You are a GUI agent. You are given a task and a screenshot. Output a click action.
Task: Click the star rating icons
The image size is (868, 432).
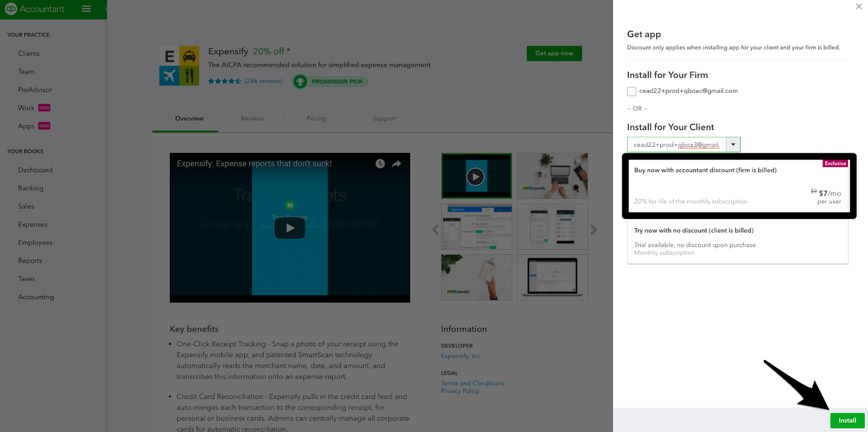(x=225, y=81)
